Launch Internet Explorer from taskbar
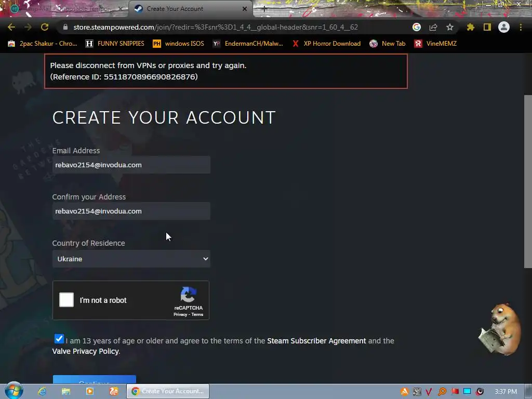Screen dimensions: 532x399 point(42,391)
